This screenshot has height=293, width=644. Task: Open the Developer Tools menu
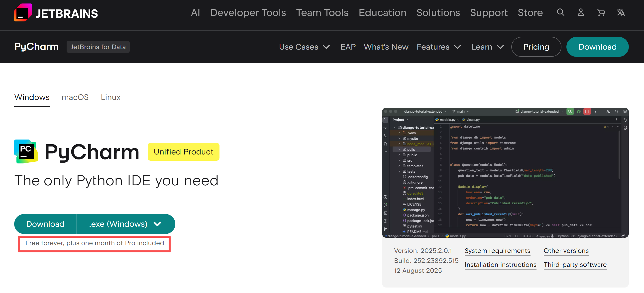[248, 12]
